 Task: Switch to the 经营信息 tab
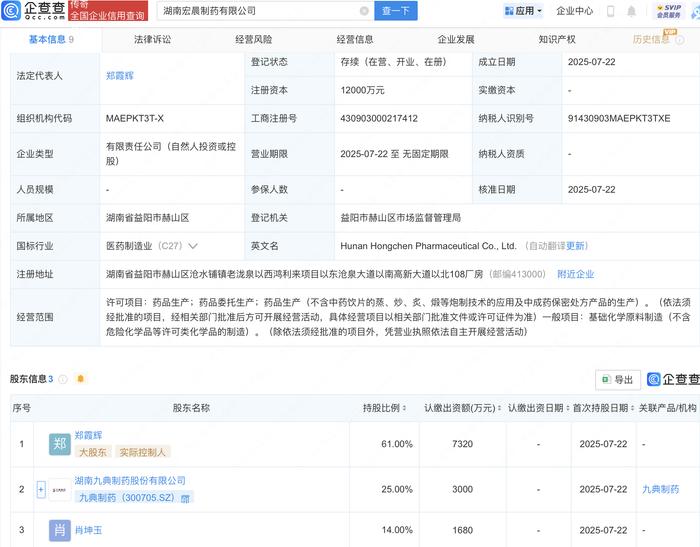[x=355, y=39]
